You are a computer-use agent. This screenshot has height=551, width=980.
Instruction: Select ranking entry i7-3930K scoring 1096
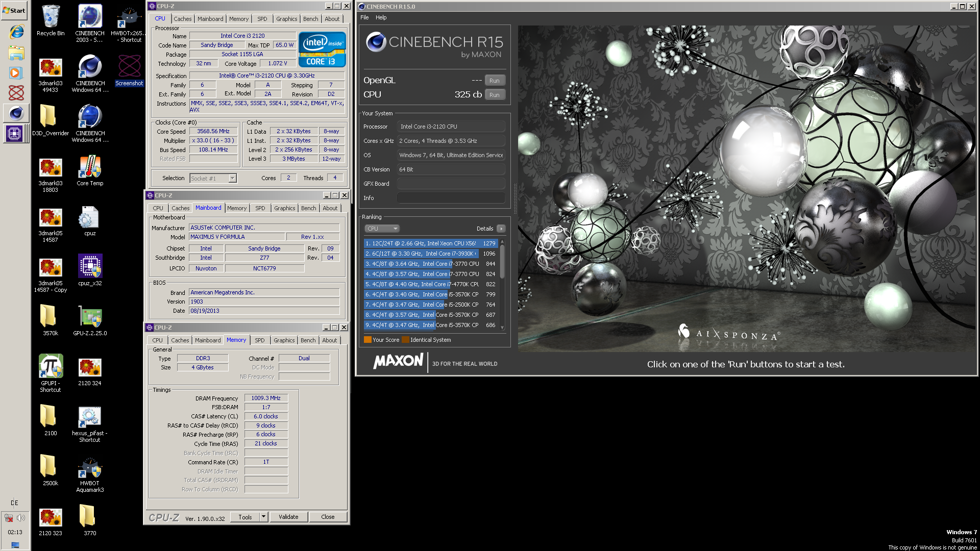(x=431, y=254)
